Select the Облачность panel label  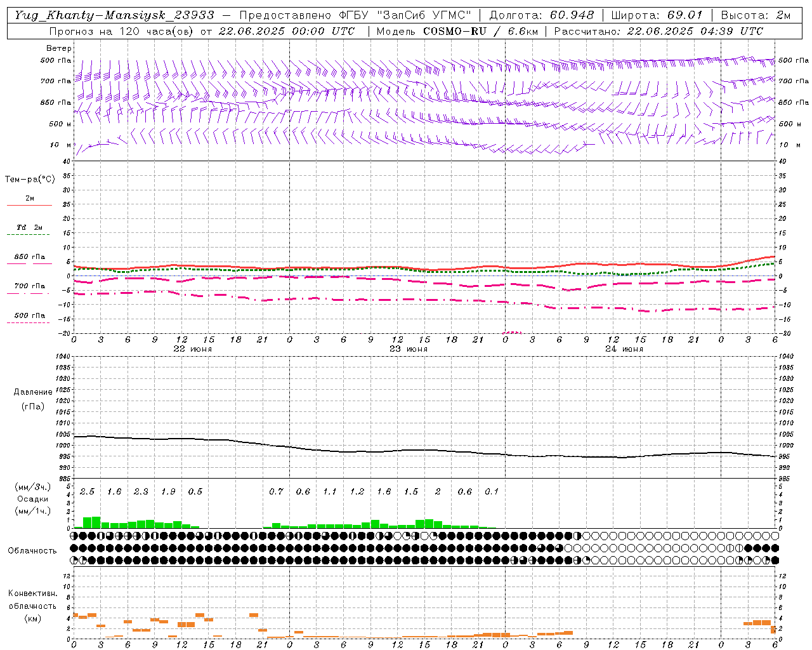coord(32,551)
